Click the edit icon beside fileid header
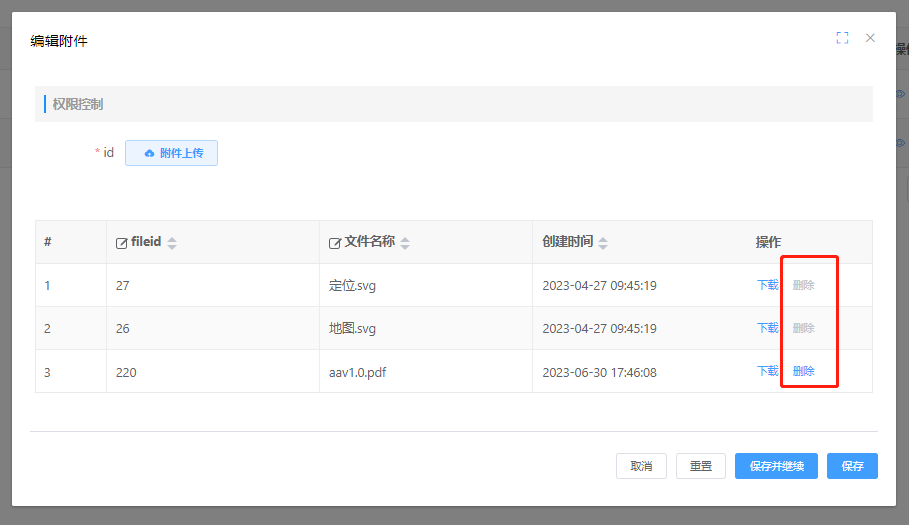Image resolution: width=909 pixels, height=525 pixels. click(x=122, y=243)
